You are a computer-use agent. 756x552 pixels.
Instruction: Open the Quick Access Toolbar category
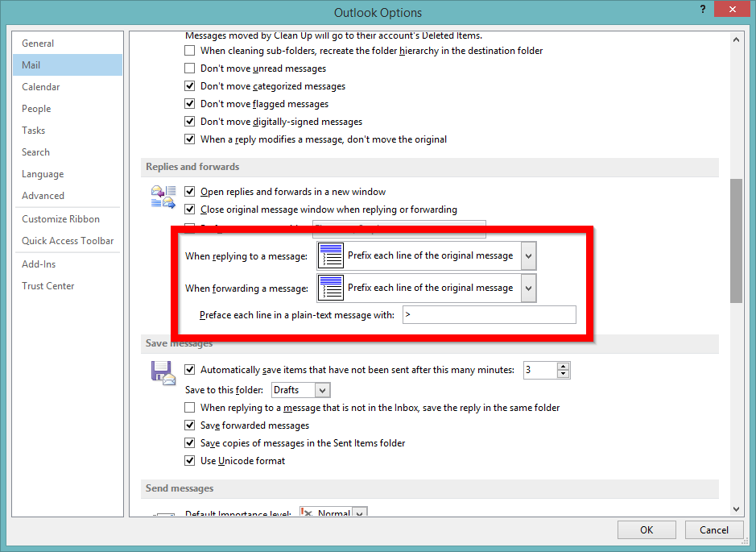coord(68,241)
